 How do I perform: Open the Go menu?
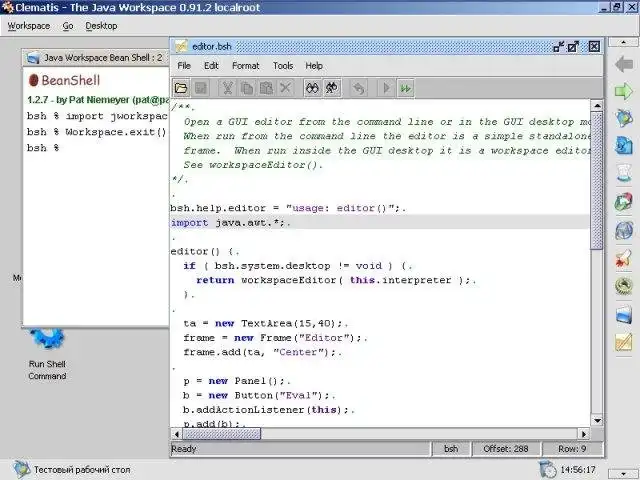point(68,26)
